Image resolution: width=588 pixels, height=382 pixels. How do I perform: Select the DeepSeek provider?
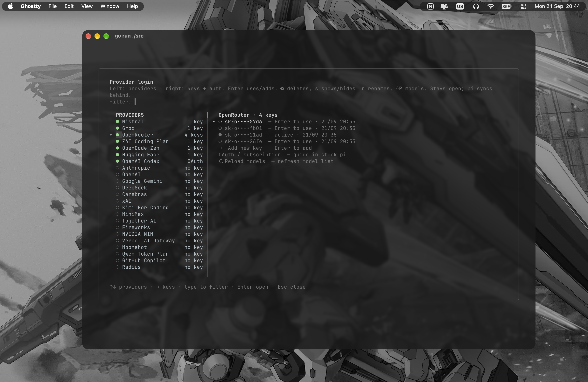[x=159, y=188]
